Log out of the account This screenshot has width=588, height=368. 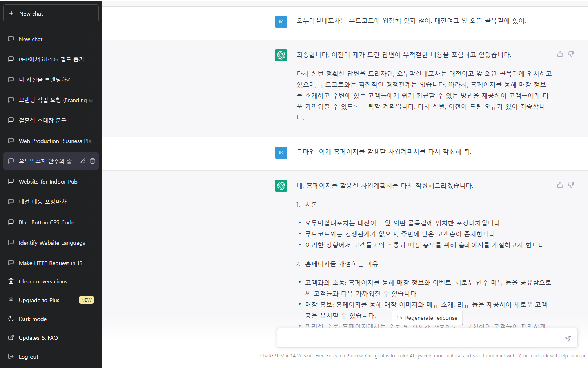29,357
